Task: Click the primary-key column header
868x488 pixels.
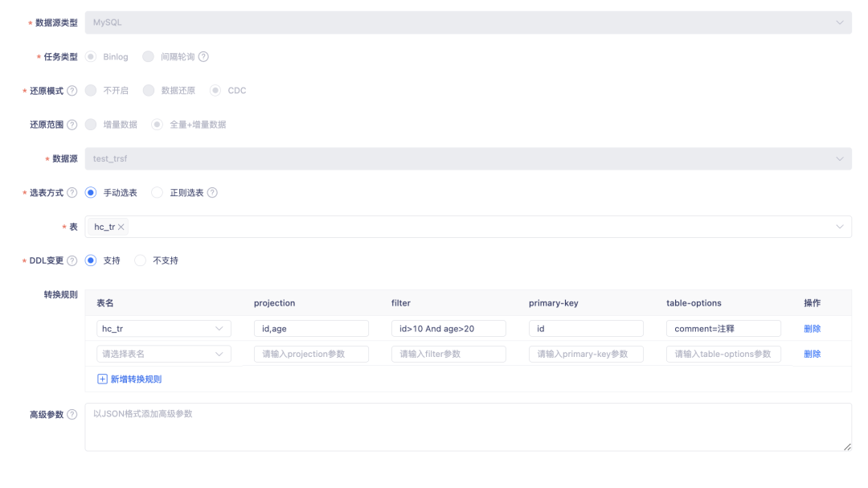Action: pyautogui.click(x=554, y=303)
